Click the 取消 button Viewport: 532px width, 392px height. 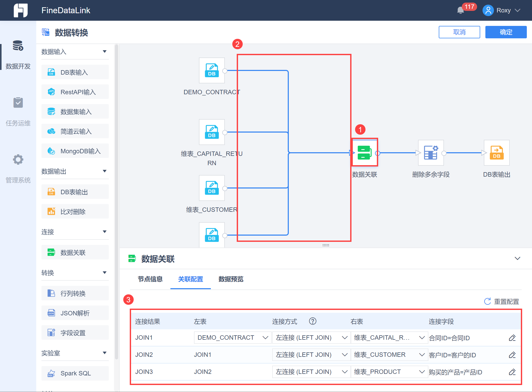click(459, 32)
